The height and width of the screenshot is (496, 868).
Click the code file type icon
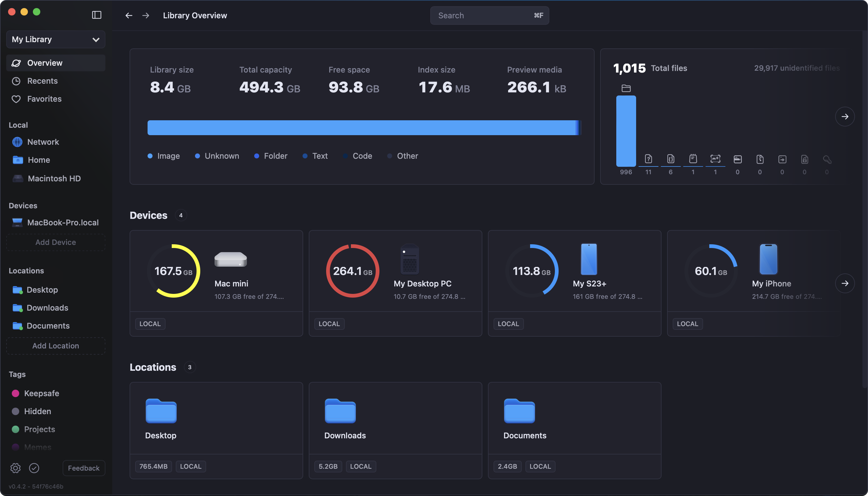(671, 159)
